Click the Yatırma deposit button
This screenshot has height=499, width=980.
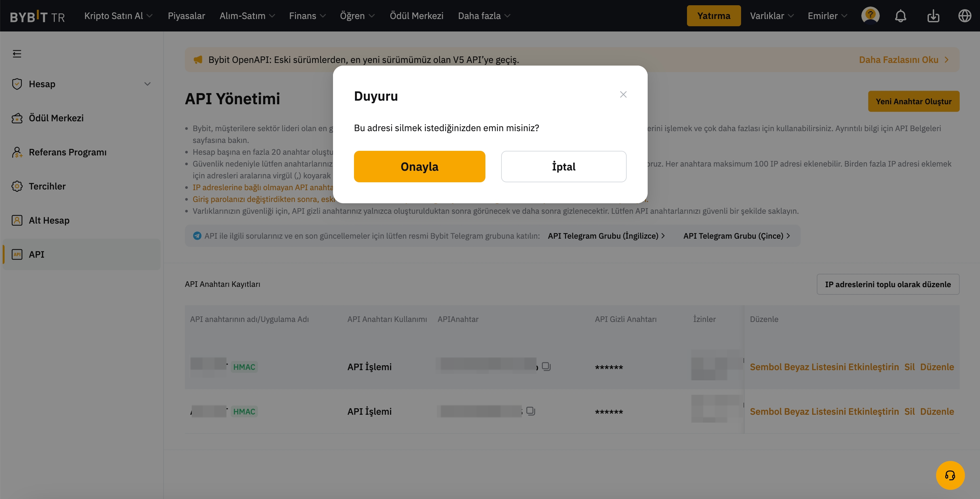pyautogui.click(x=713, y=16)
